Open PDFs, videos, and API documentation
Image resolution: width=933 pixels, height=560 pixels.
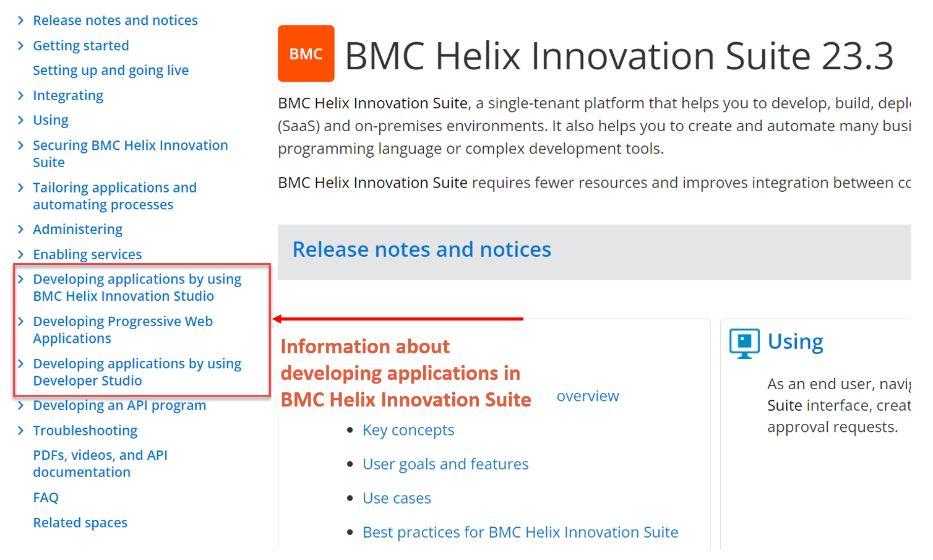(x=100, y=463)
